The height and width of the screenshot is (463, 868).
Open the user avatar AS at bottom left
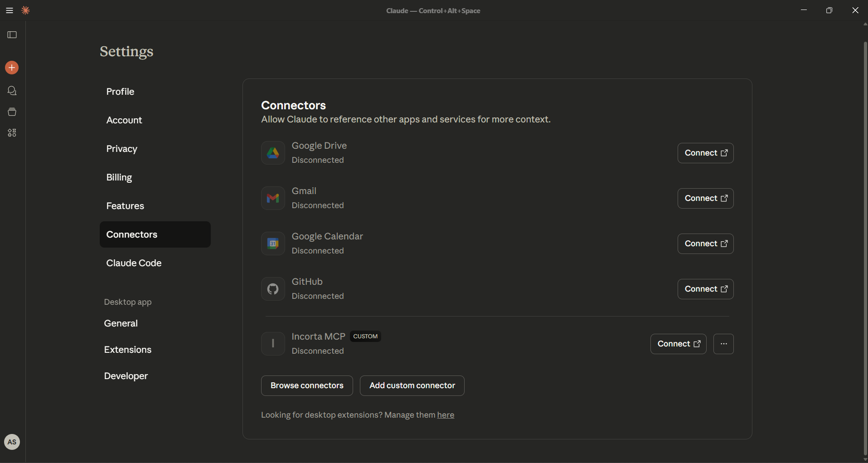point(12,442)
